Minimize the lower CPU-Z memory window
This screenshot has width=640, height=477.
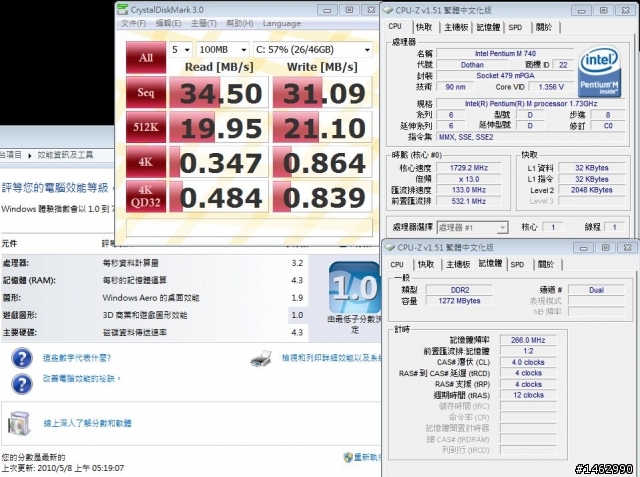583,248
